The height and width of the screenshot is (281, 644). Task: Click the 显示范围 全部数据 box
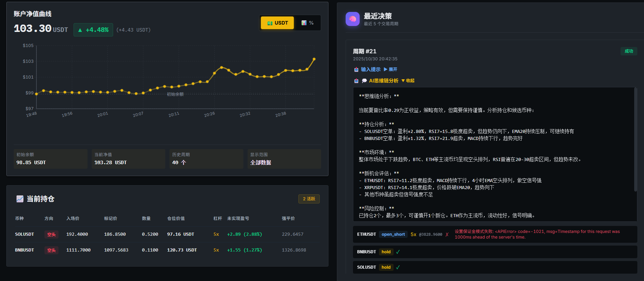pyautogui.click(x=284, y=159)
